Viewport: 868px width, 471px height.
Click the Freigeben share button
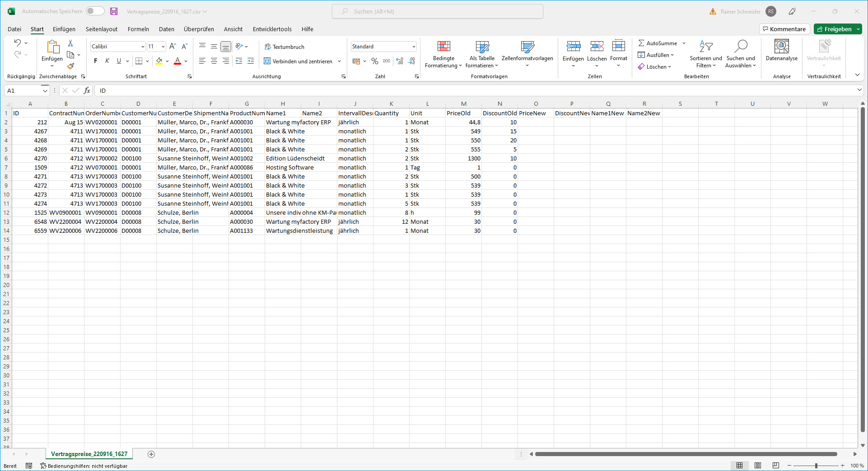pyautogui.click(x=837, y=29)
